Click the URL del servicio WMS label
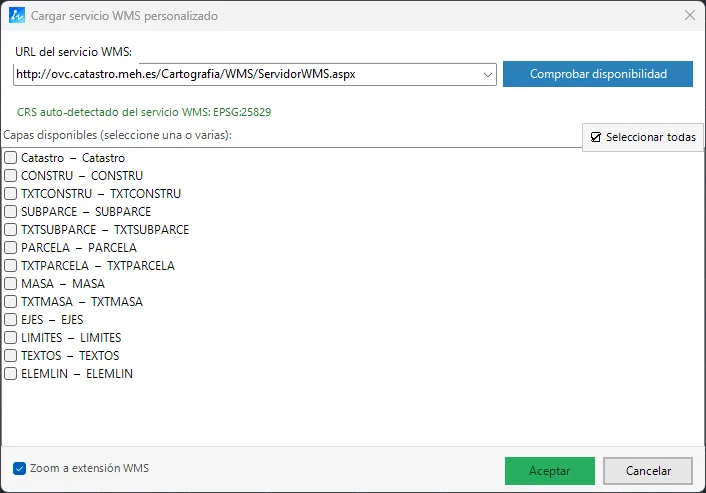Viewport: 706px width, 493px height. tap(73, 52)
